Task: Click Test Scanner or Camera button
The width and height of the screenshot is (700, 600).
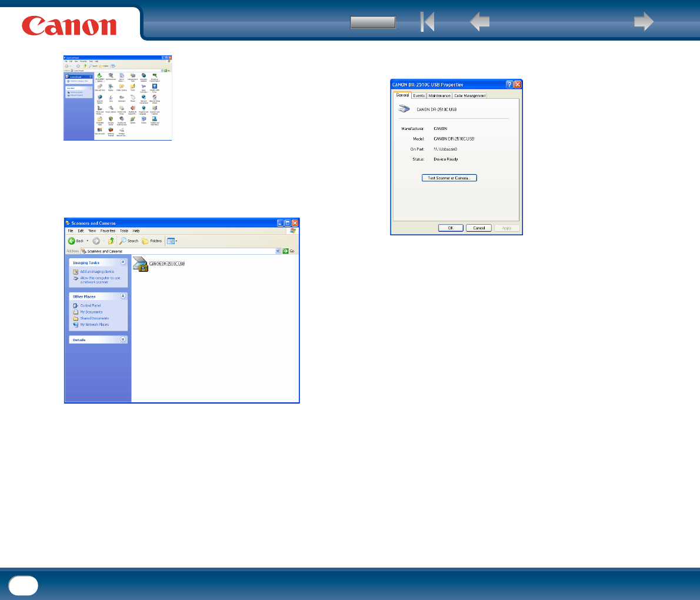Action: pos(449,178)
